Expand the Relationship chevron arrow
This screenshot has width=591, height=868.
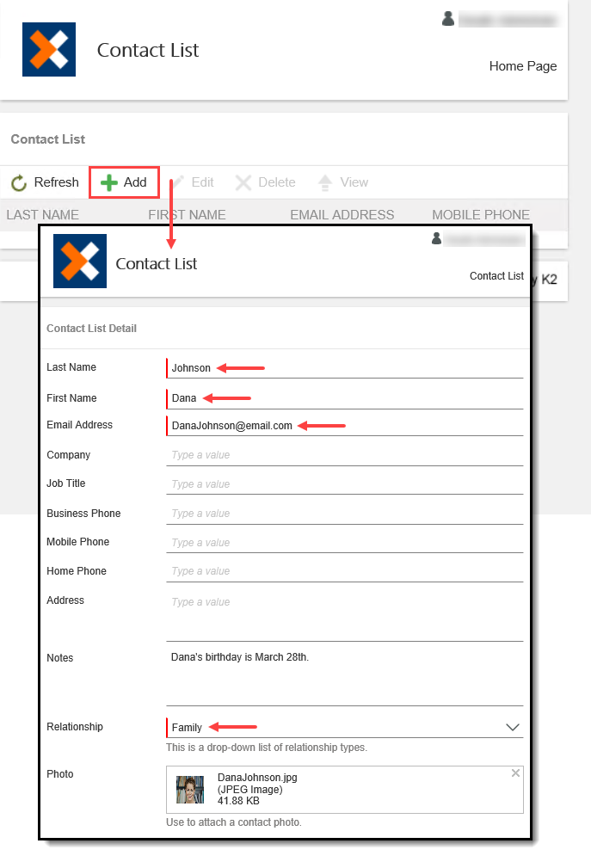click(513, 728)
